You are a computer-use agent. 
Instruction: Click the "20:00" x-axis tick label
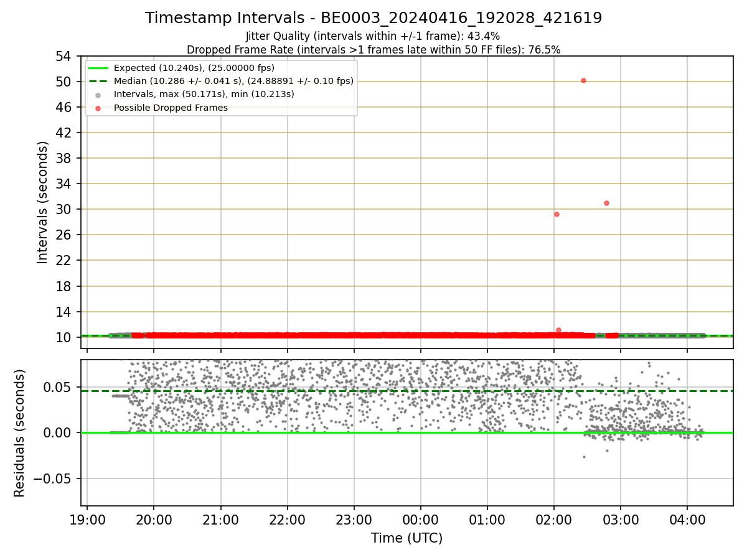click(x=154, y=520)
